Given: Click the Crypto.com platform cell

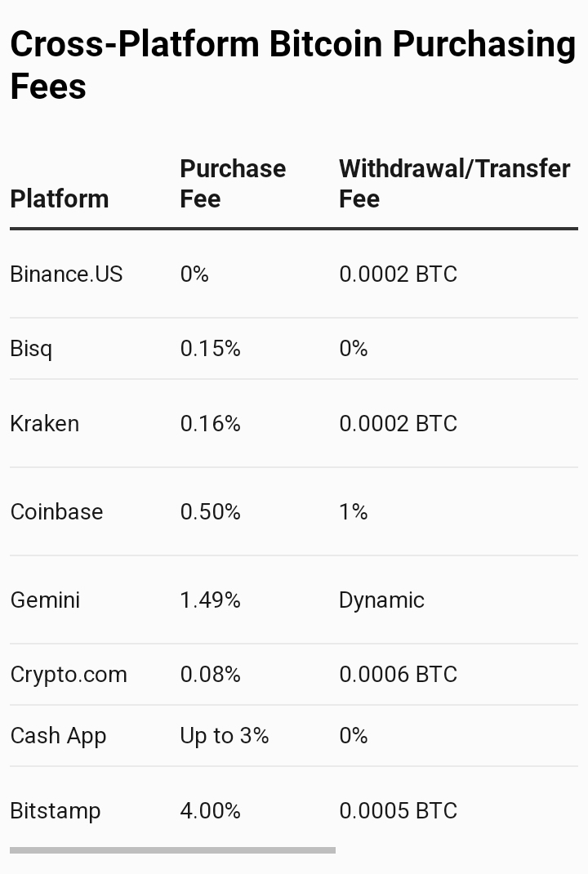Looking at the screenshot, I should [69, 675].
